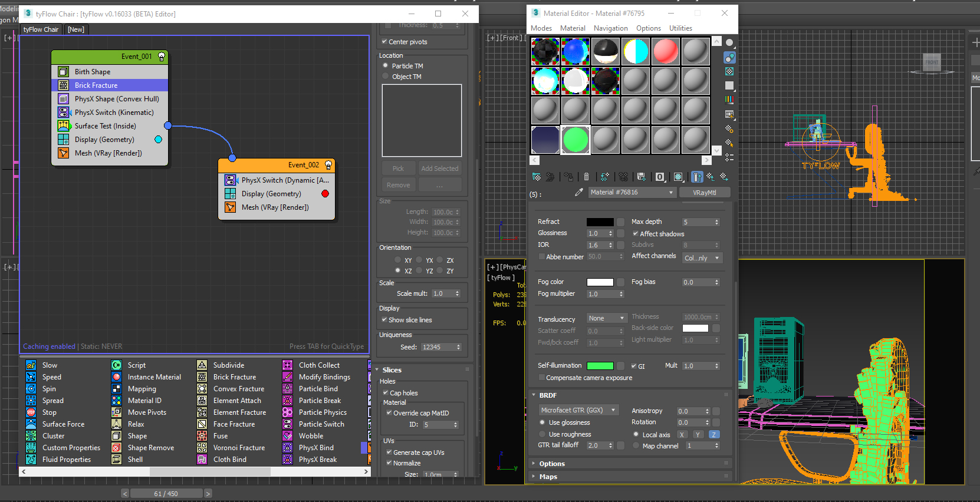Switch to tyFlow Chair tab

click(x=41, y=29)
